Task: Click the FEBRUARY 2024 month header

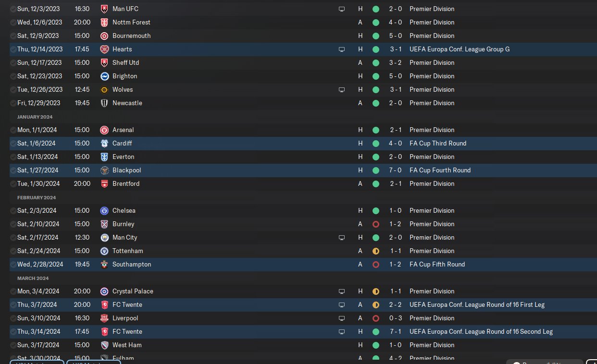Action: (37, 197)
